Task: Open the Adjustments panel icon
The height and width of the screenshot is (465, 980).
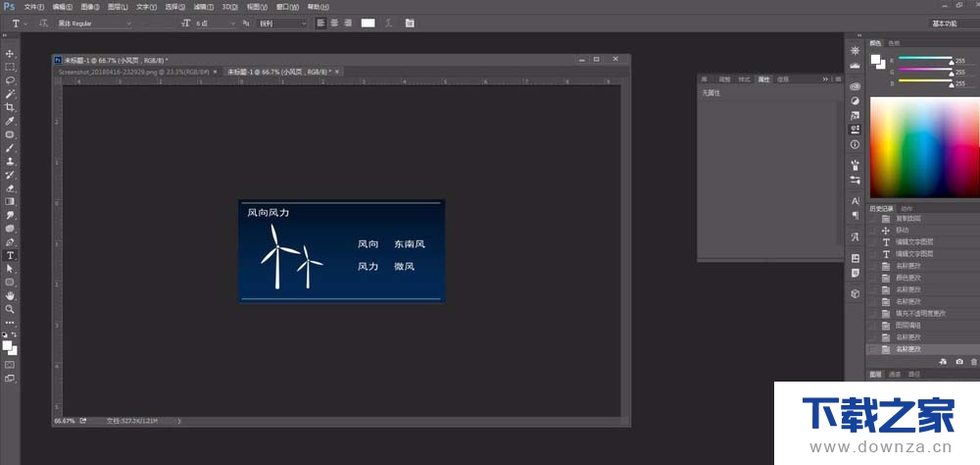Action: (855, 101)
